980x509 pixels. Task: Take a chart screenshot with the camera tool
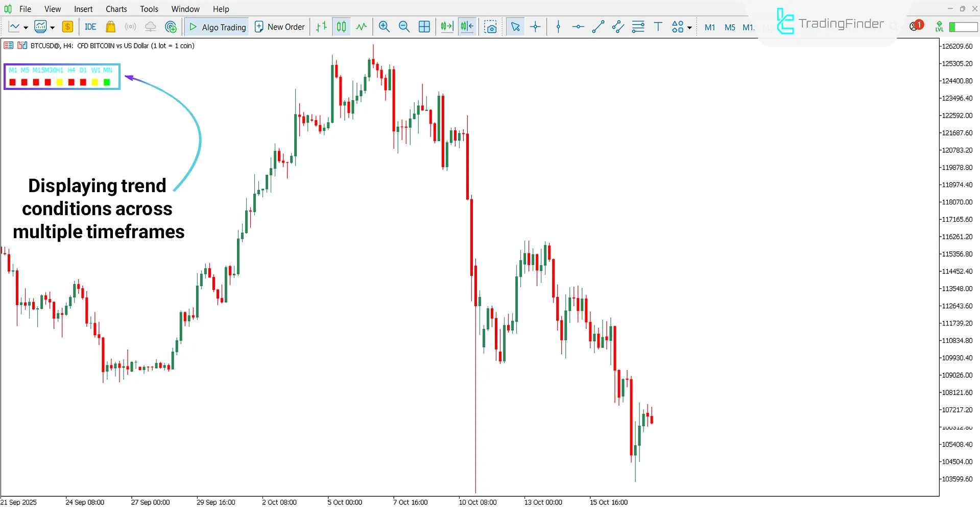pyautogui.click(x=491, y=27)
